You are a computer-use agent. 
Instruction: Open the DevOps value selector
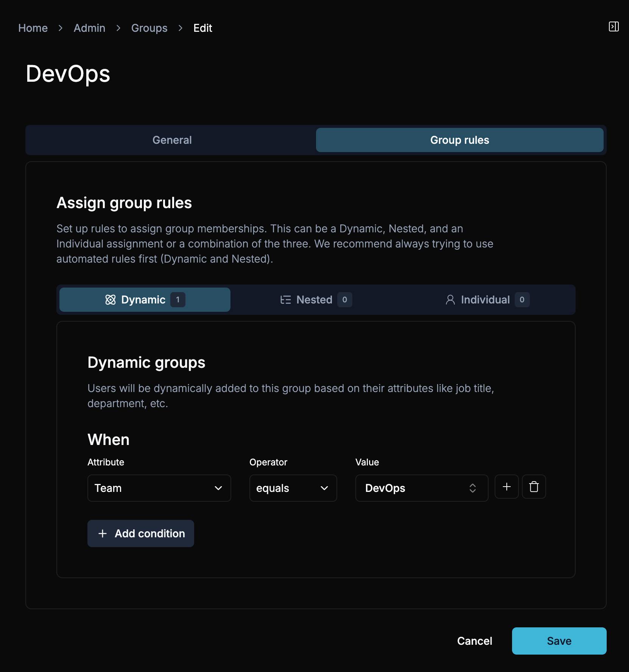[421, 488]
